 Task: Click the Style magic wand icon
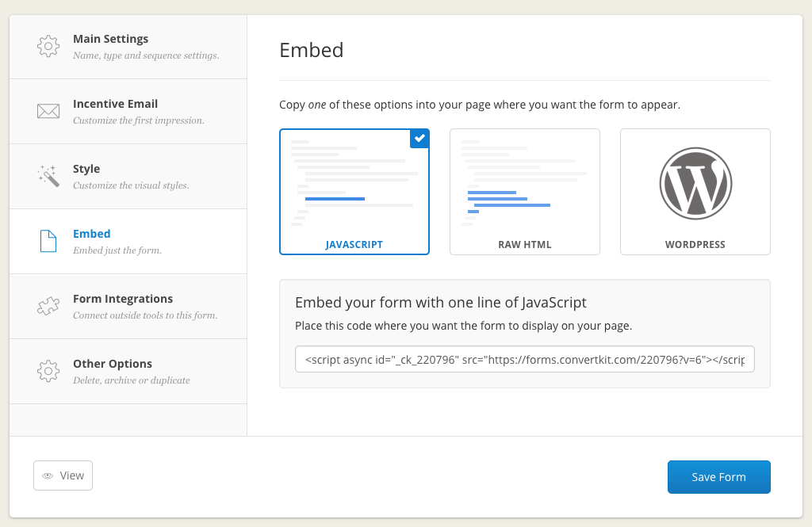(48, 176)
